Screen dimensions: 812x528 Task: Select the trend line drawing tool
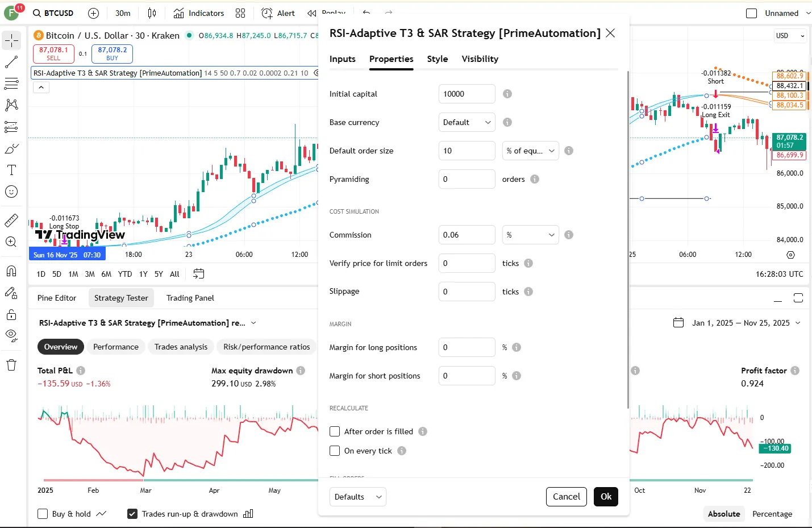[x=11, y=62]
